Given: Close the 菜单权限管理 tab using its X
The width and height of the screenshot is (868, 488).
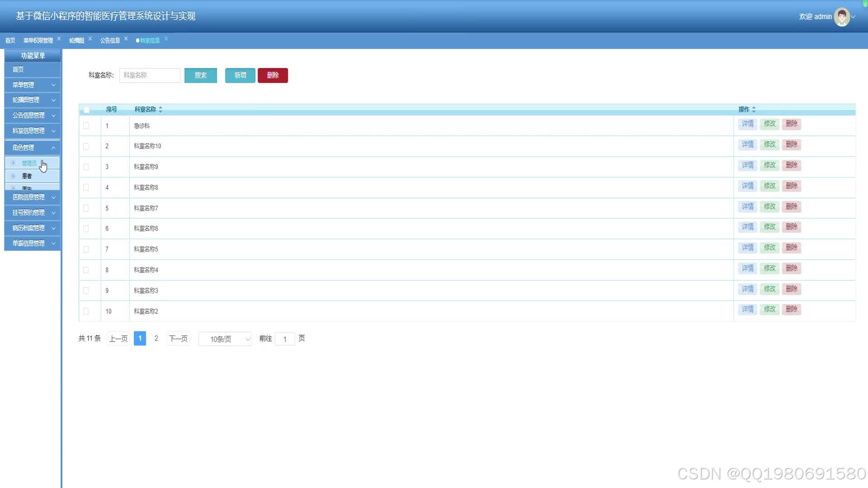Looking at the screenshot, I should (x=59, y=39).
